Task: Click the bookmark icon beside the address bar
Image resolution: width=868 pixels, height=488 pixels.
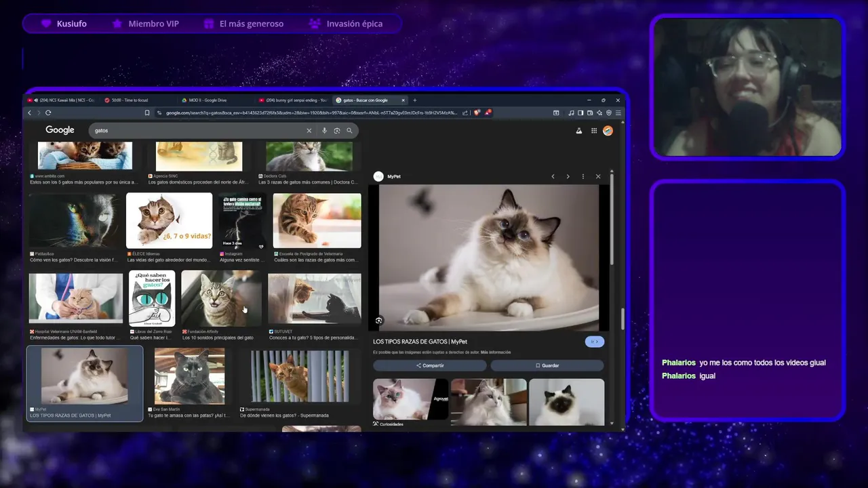Action: click(147, 113)
